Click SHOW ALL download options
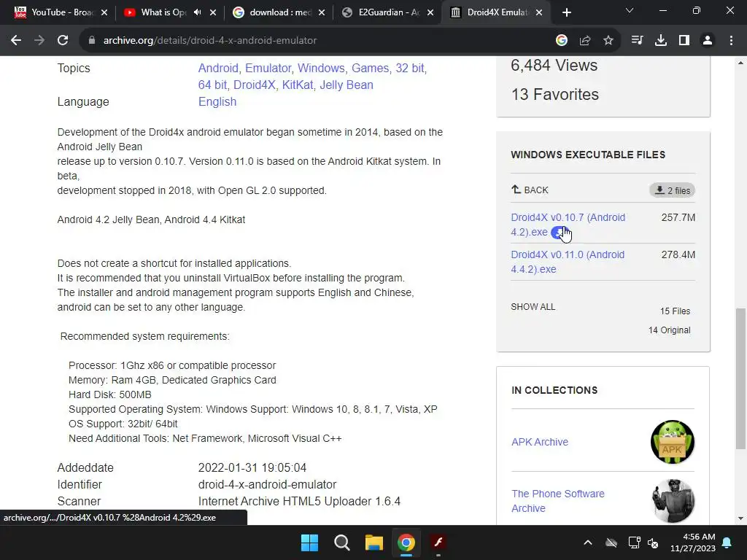This screenshot has height=560, width=747. click(533, 307)
